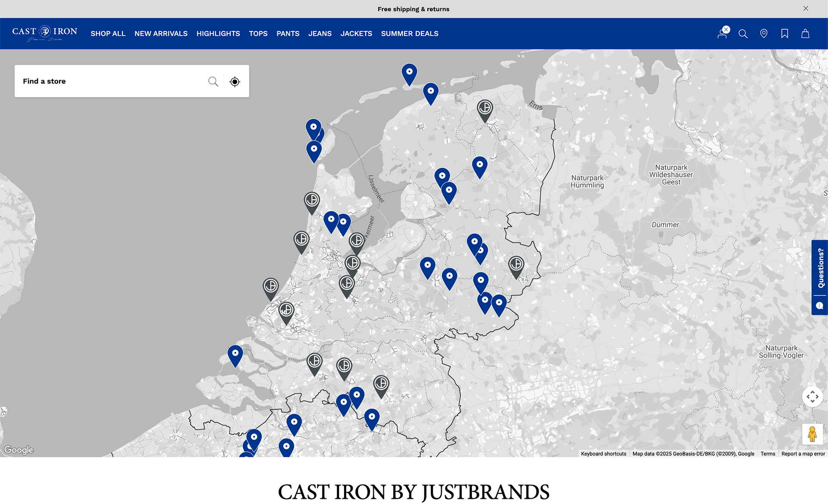Close the free shipping banner
The height and width of the screenshot is (504, 828).
(x=806, y=9)
